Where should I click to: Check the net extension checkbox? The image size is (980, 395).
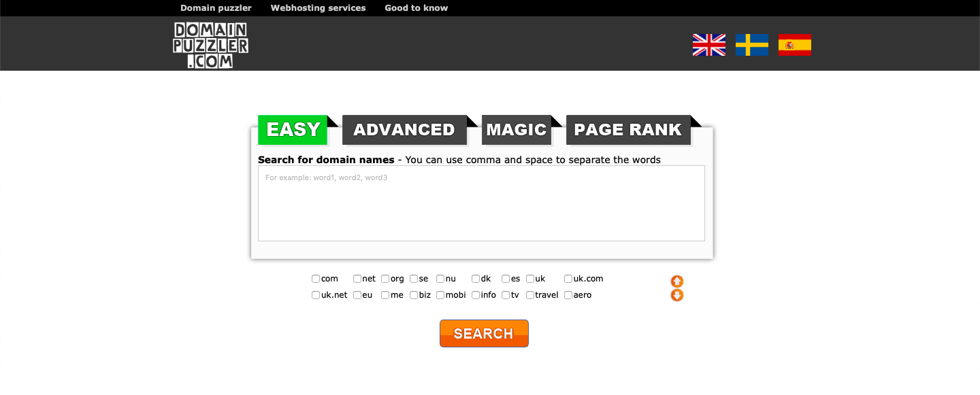[357, 278]
